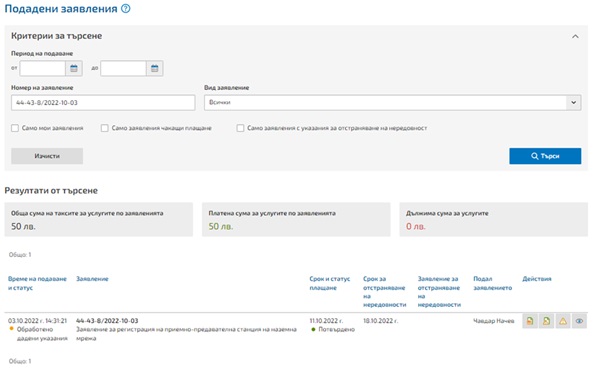Open the 'Вид заявление' dropdown
The image size is (597, 379).
(393, 103)
